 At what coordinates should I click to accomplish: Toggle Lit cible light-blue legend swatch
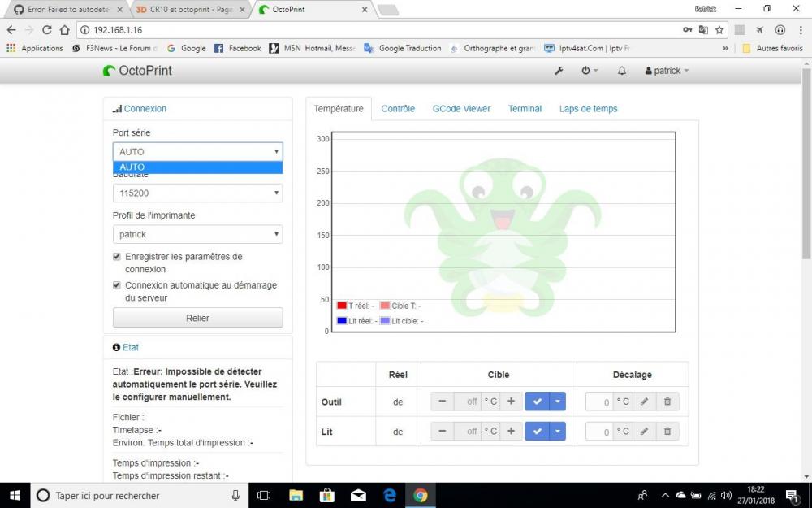(385, 321)
